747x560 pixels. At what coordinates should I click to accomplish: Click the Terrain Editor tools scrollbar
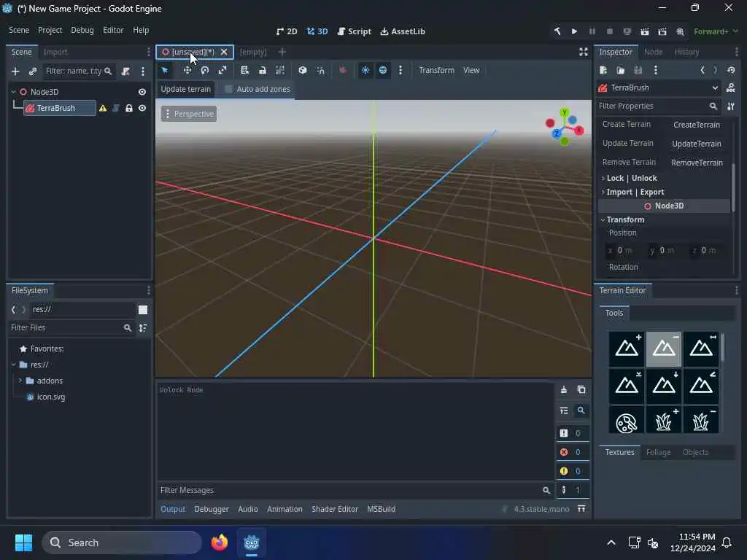[x=723, y=346]
